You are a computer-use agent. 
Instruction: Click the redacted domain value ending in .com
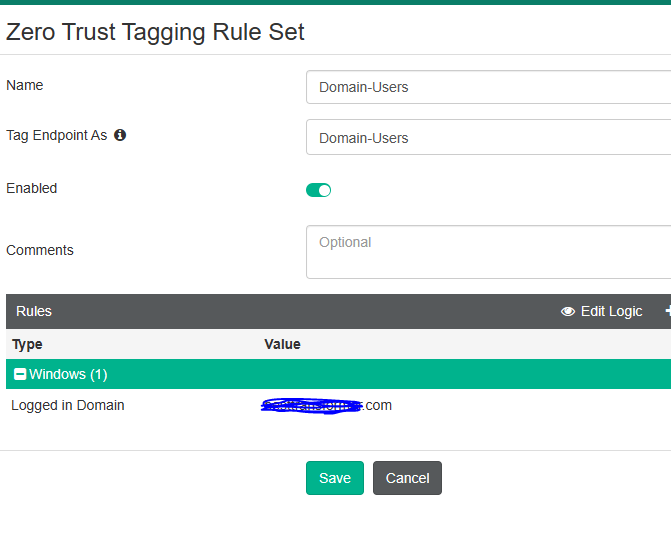click(326, 405)
